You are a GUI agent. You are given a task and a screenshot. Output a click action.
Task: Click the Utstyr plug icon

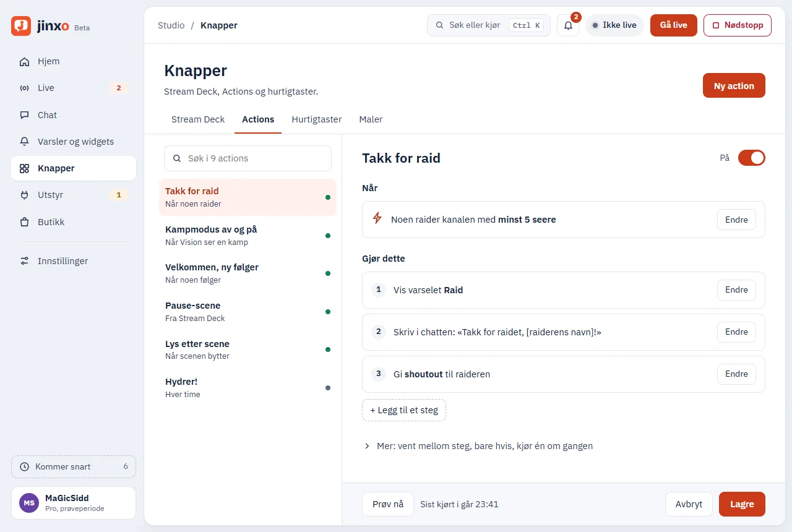pos(24,195)
